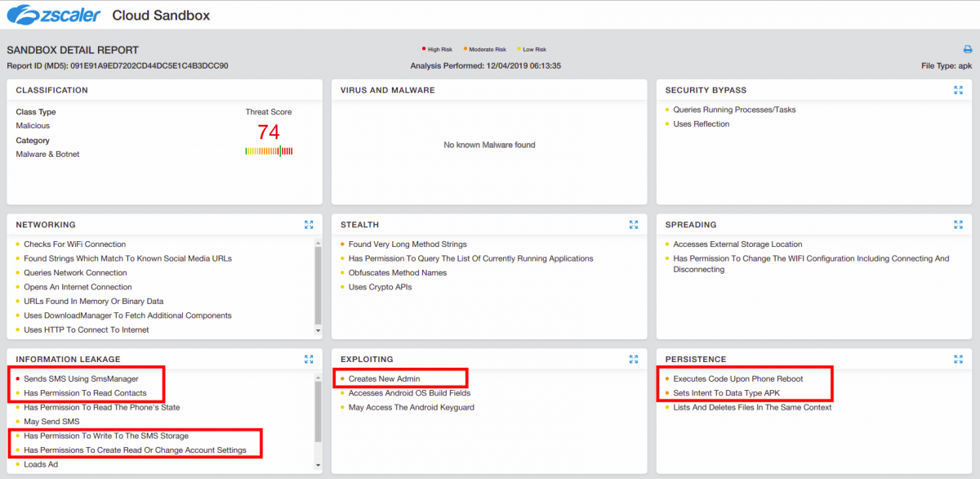Expand the Persistence panel to full view
Image resolution: width=980 pixels, height=479 pixels.
tap(958, 359)
